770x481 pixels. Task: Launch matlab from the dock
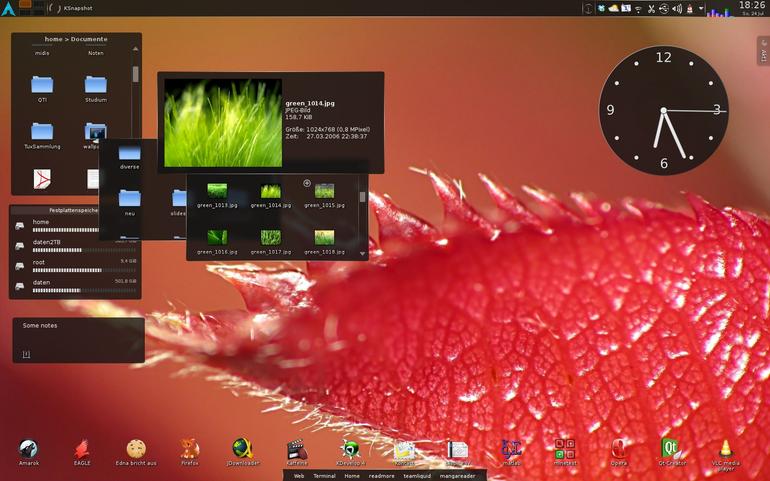coord(511,450)
